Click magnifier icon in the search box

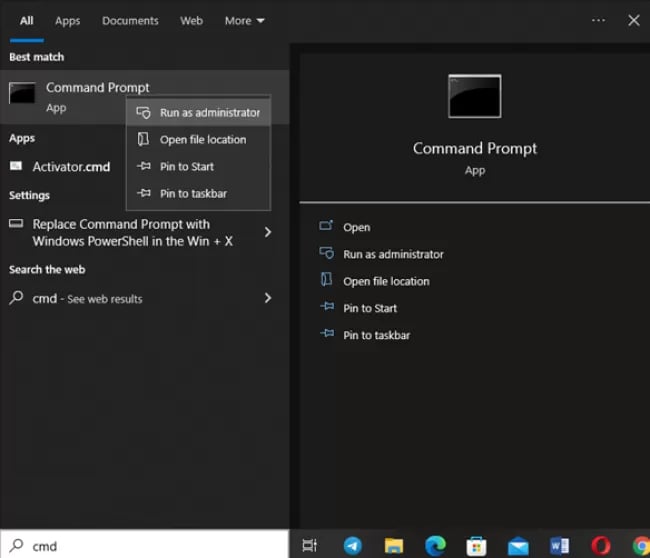16,545
